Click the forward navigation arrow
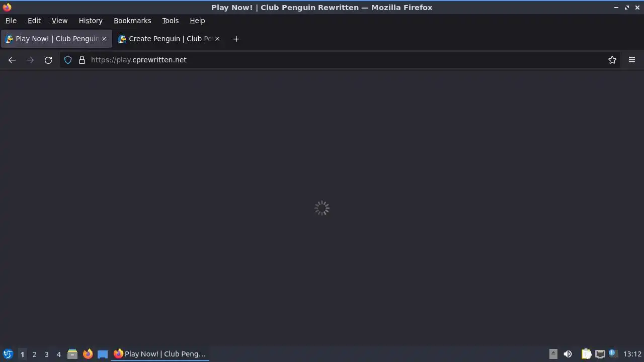This screenshot has width=644, height=362. pyautogui.click(x=30, y=60)
